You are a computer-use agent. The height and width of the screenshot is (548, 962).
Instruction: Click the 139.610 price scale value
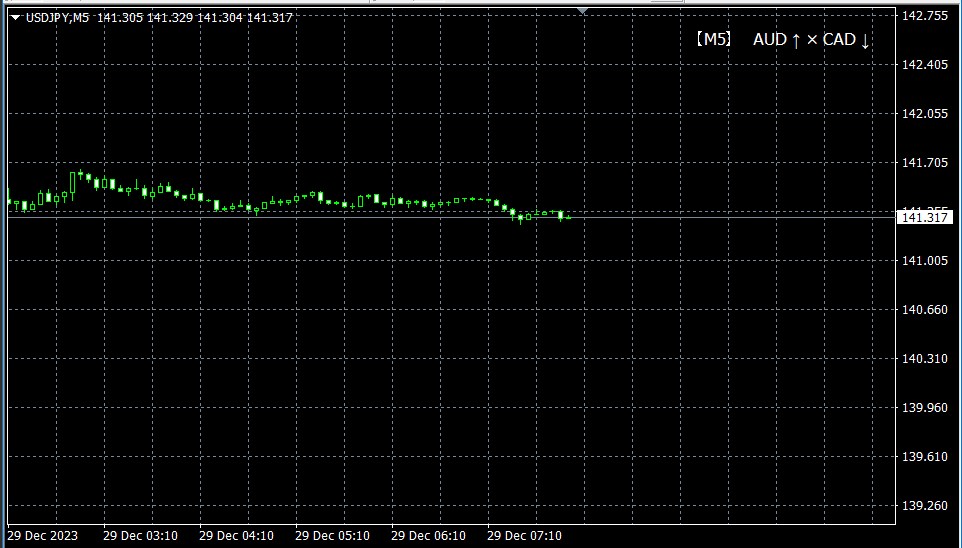926,457
